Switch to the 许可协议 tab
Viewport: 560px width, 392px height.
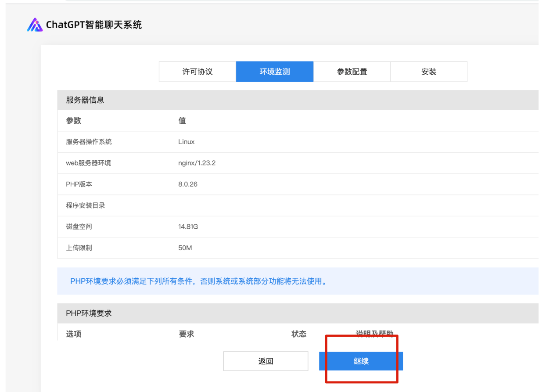[x=197, y=72]
